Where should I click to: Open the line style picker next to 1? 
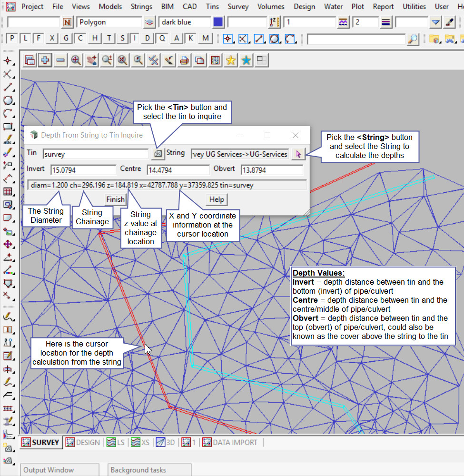click(x=343, y=22)
